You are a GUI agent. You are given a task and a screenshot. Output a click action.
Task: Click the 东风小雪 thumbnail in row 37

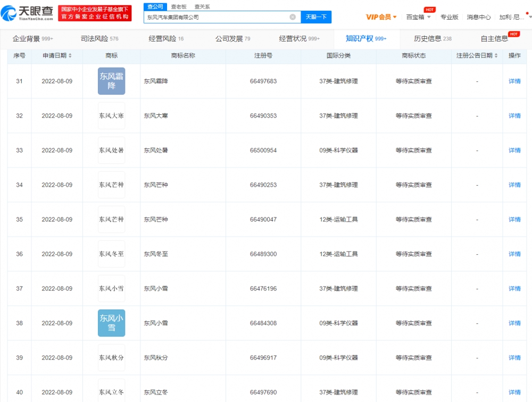(111, 289)
